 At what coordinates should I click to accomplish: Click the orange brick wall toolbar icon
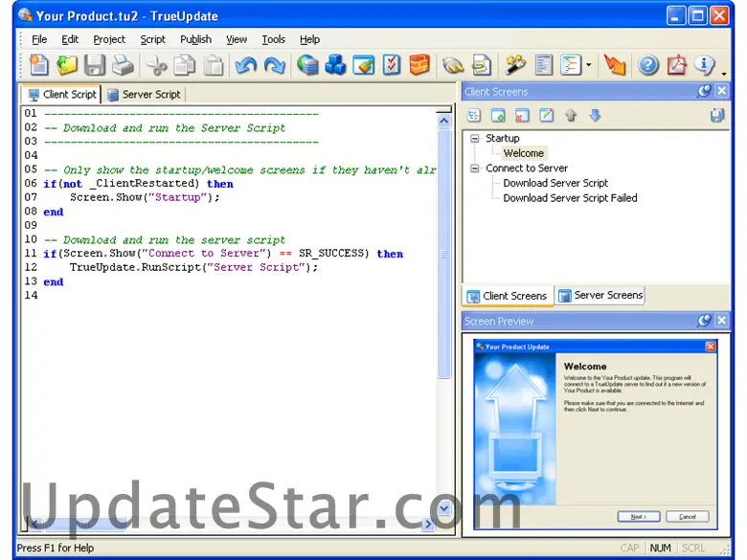pyautogui.click(x=419, y=65)
